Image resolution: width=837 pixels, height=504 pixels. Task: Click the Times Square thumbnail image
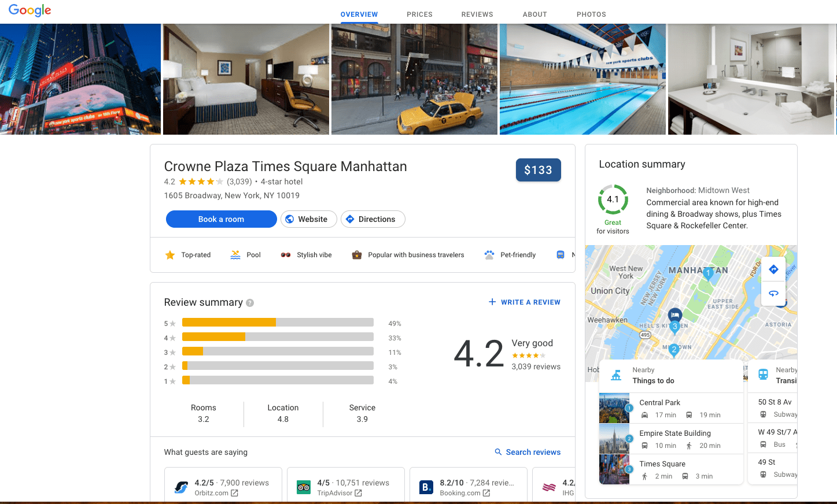(x=614, y=469)
